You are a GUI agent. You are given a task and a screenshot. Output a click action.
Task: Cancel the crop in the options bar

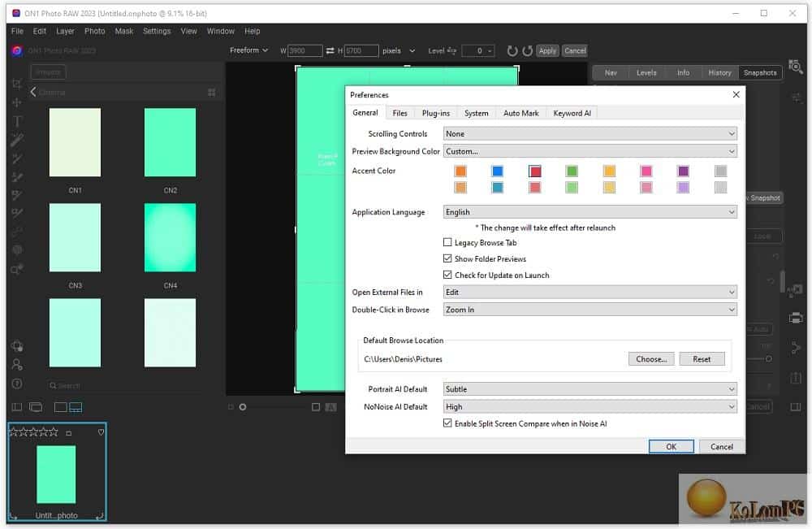[x=576, y=50]
